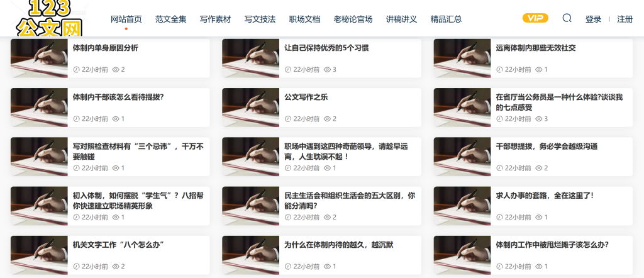
Task: Click thumbnail of 体制内单身原因分析
Action: tap(39, 58)
